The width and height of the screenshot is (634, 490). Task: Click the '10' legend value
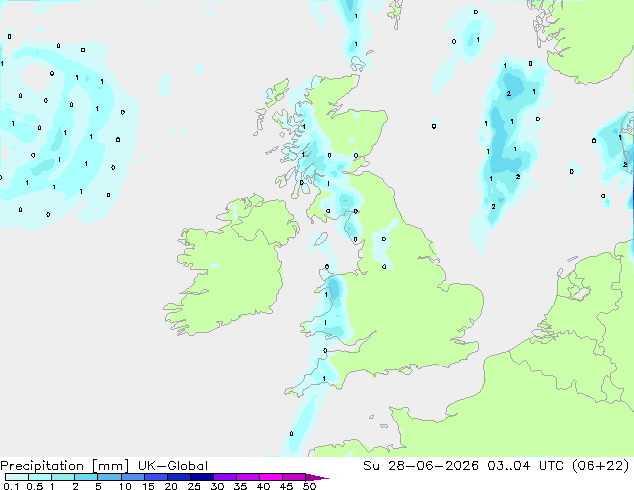125,486
